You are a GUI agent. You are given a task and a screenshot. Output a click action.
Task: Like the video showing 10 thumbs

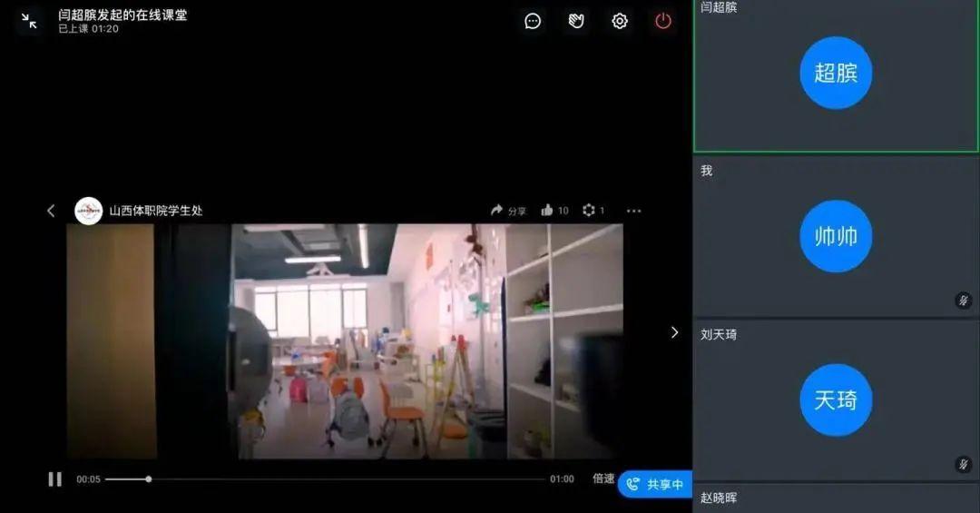point(555,211)
